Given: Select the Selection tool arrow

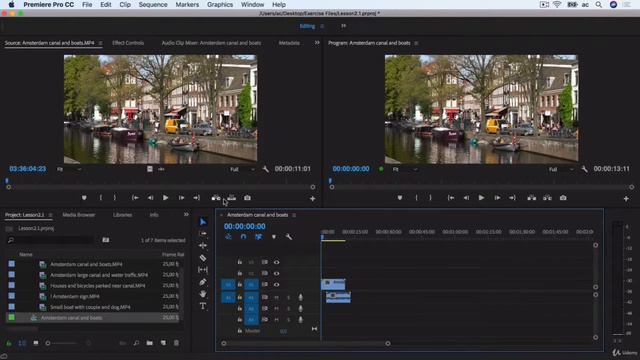Looking at the screenshot, I should 203,222.
